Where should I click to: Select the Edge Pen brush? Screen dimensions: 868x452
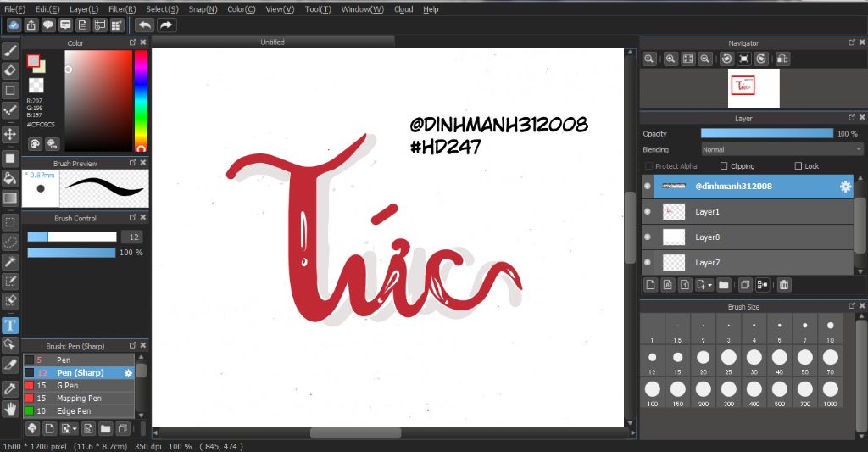79,411
